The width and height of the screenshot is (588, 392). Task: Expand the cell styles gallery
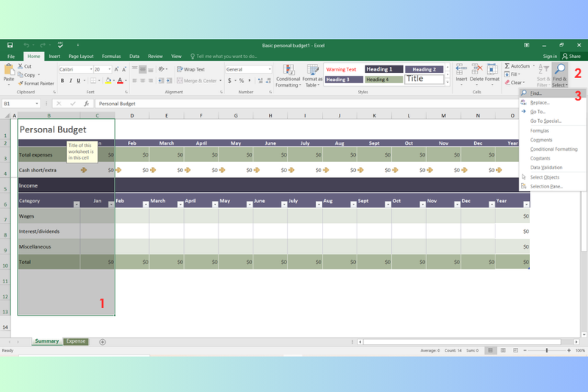pos(448,82)
